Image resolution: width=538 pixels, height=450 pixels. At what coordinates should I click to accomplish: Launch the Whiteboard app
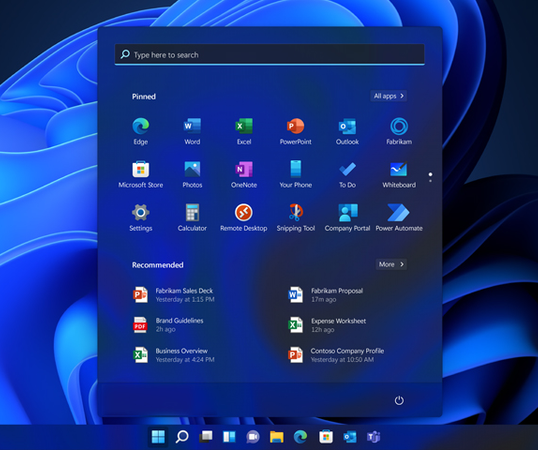[x=399, y=174]
